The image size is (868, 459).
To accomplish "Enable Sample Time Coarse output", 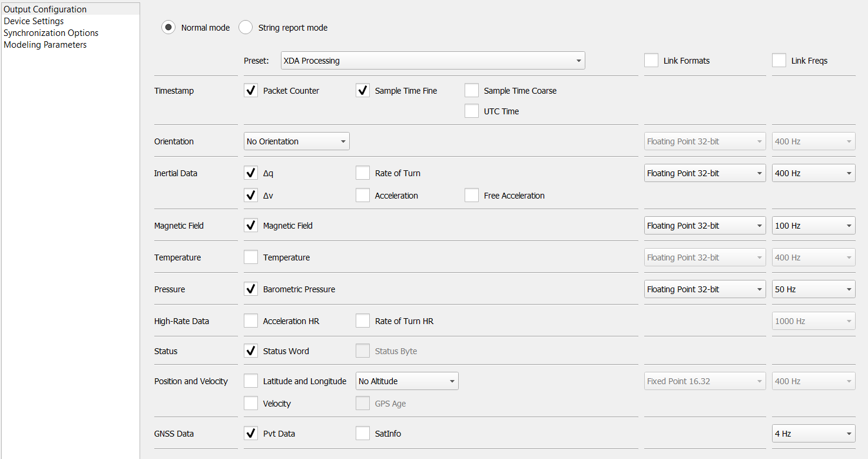I will (x=472, y=90).
